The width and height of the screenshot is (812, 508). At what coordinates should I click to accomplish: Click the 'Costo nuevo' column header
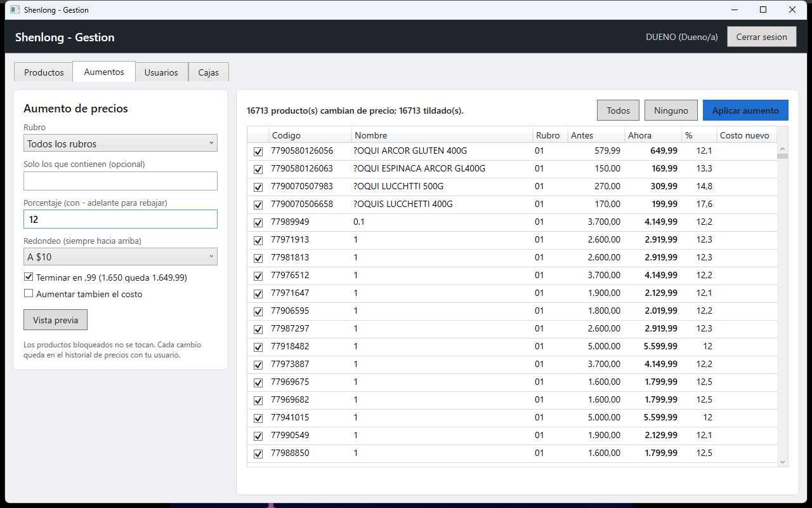coord(747,135)
